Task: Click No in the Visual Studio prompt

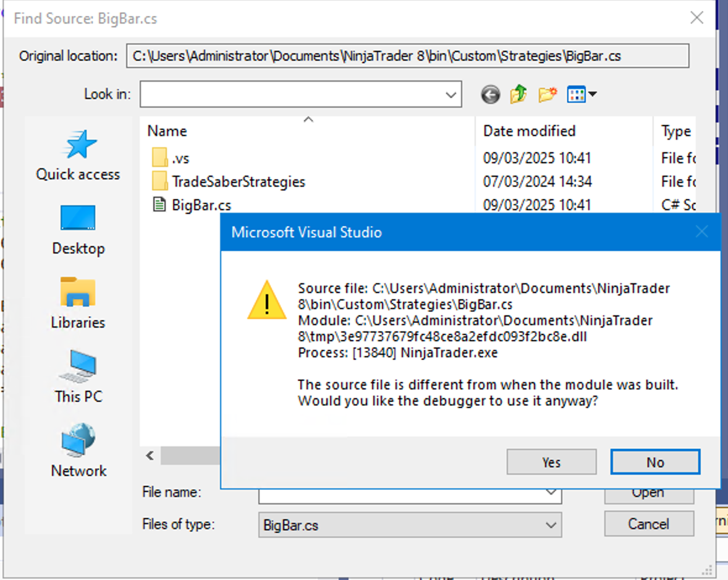Action: click(x=655, y=462)
